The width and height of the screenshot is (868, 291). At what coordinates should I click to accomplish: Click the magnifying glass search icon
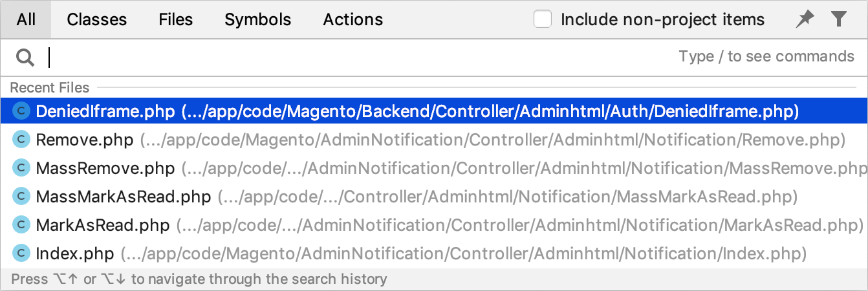pos(25,58)
